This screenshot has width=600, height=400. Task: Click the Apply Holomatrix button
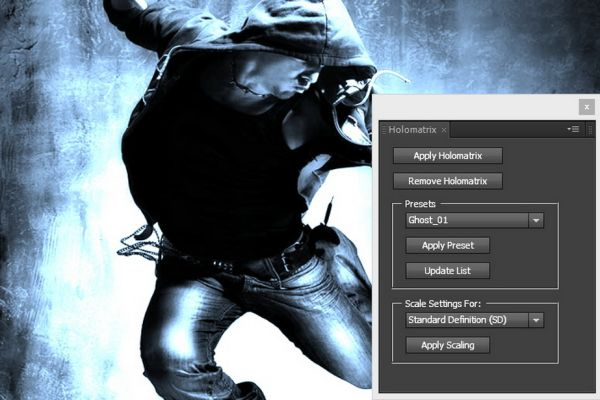[x=448, y=156]
